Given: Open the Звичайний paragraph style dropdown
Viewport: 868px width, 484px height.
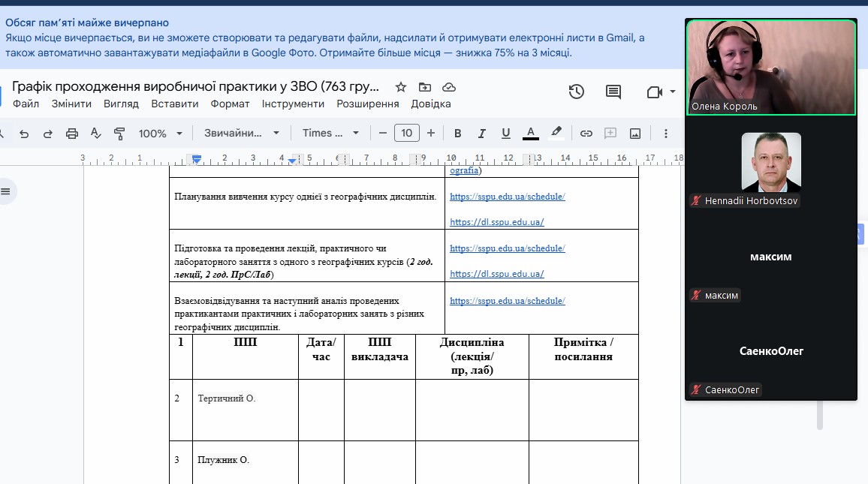Looking at the screenshot, I should coord(241,134).
